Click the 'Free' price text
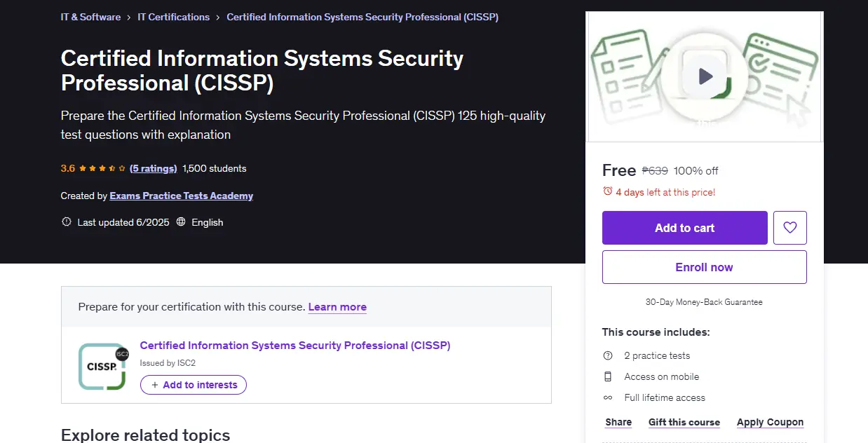The width and height of the screenshot is (868, 443). point(619,170)
